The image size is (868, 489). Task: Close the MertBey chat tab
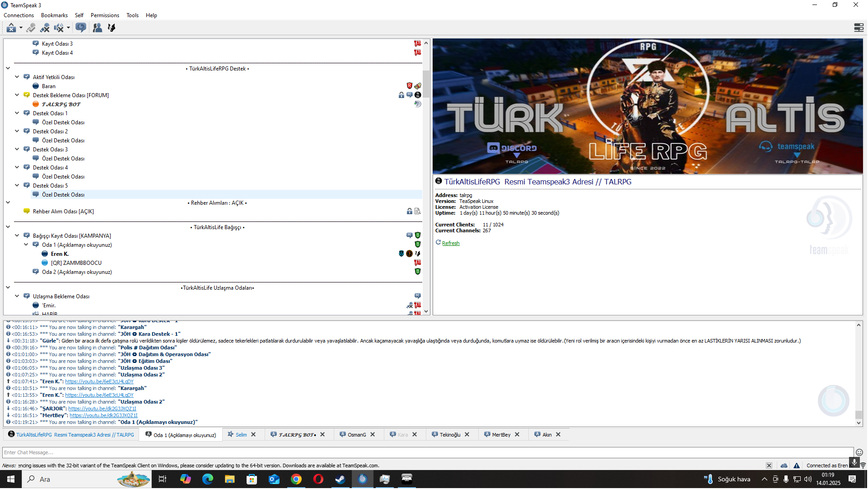[x=518, y=435]
